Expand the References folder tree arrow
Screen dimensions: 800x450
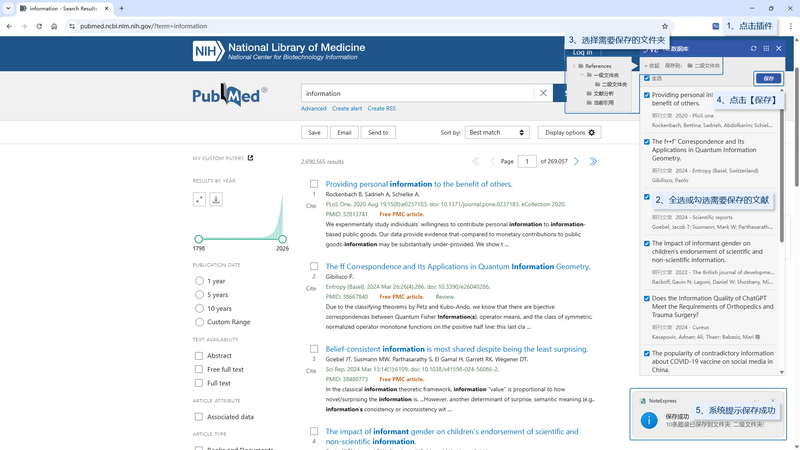[x=573, y=66]
